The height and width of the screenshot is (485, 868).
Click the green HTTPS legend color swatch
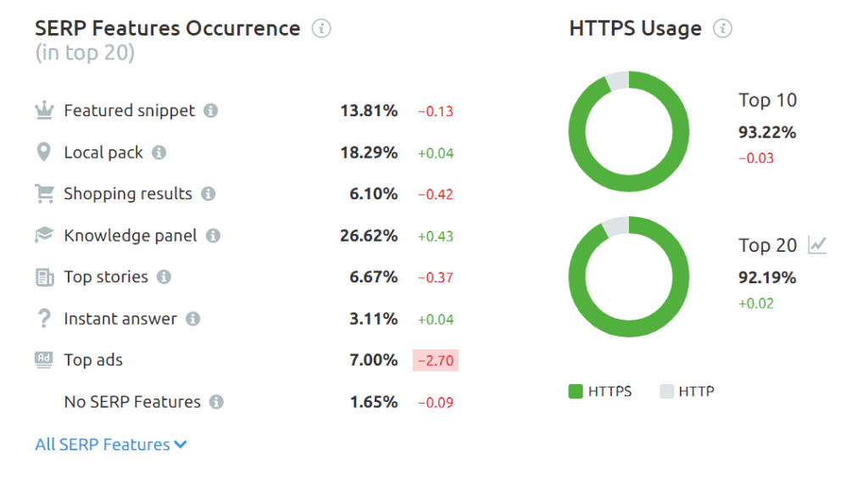[x=576, y=391]
